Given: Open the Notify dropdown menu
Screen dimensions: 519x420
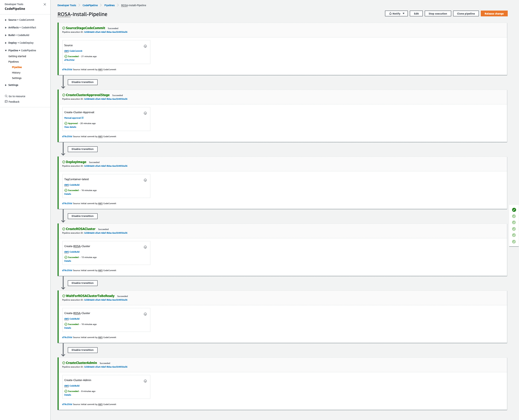Looking at the screenshot, I should (x=396, y=13).
